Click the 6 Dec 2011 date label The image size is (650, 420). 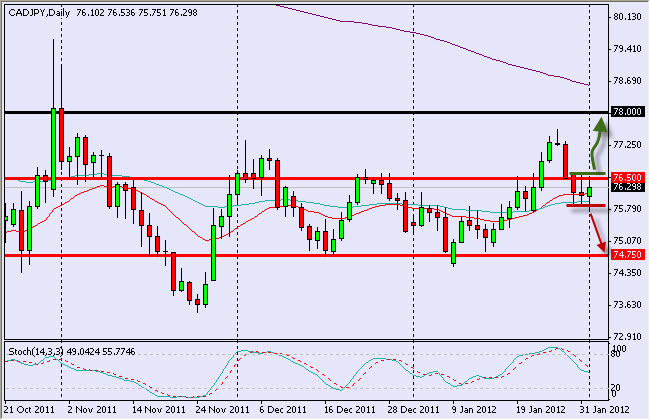(283, 410)
